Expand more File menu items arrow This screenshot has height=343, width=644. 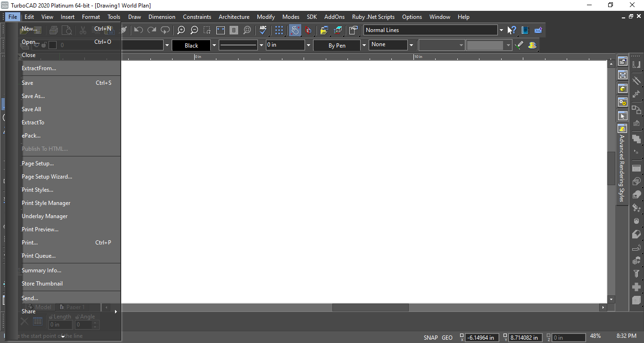[63, 336]
